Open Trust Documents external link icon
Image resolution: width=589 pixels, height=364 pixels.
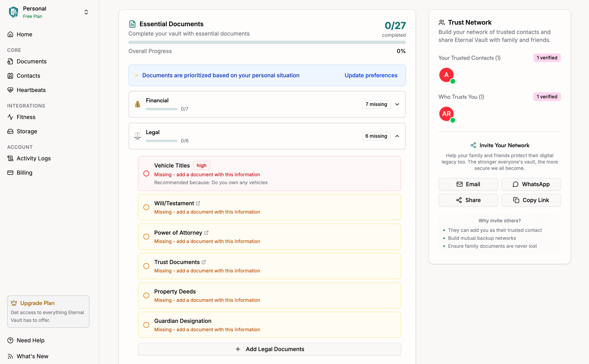coord(204,262)
